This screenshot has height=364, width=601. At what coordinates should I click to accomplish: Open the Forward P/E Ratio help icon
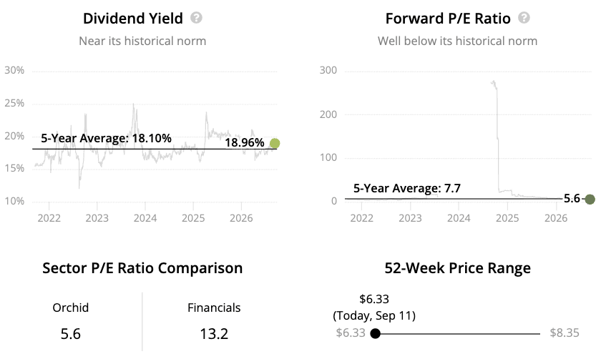(x=524, y=18)
